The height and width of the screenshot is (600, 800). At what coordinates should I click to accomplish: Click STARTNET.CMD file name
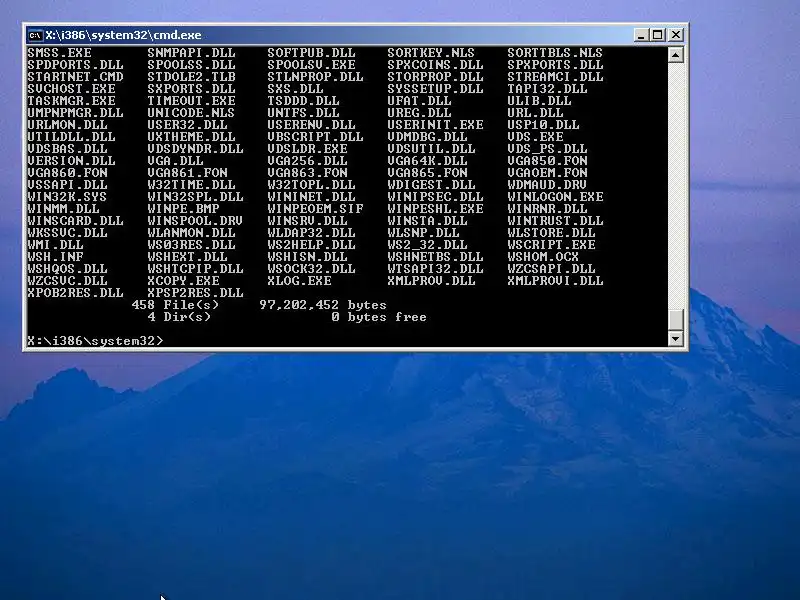(x=76, y=77)
